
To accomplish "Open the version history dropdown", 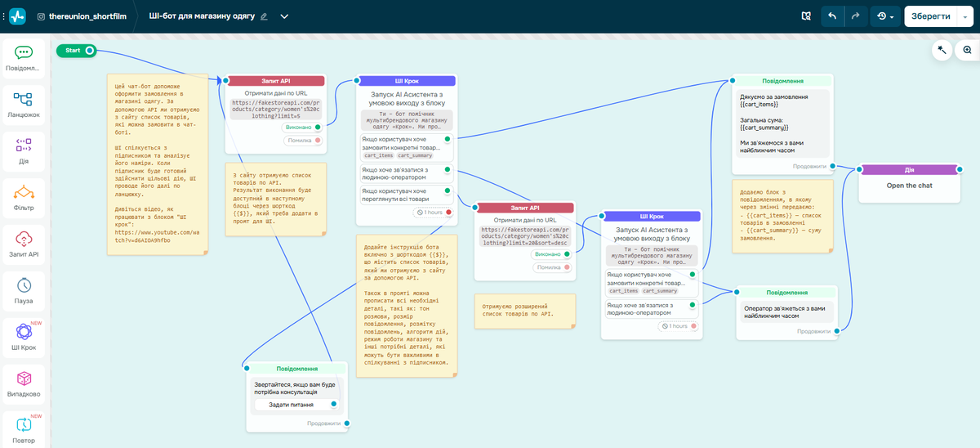I will (884, 16).
